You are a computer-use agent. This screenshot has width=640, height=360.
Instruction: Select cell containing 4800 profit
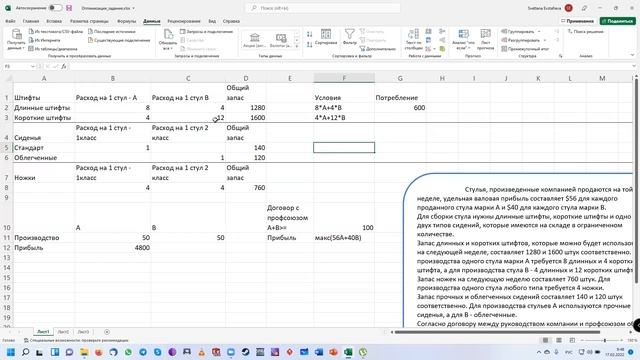coord(113,248)
